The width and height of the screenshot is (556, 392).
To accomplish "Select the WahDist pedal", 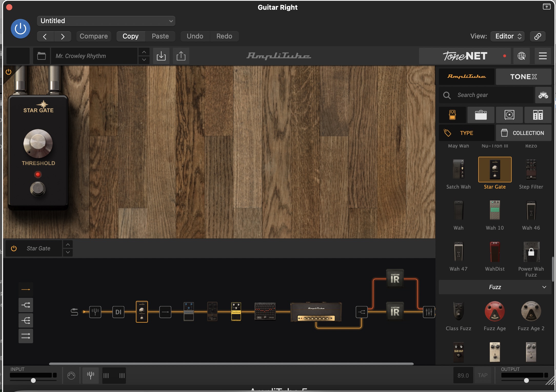I will [x=495, y=256].
